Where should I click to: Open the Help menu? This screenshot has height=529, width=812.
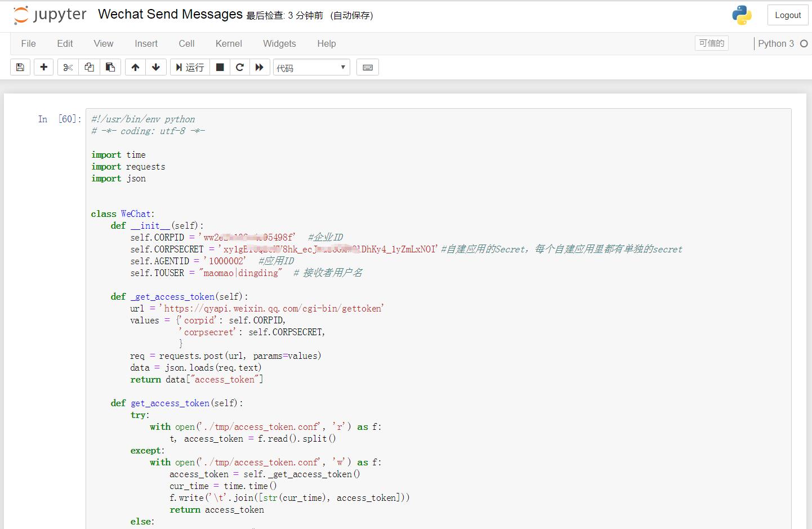pyautogui.click(x=327, y=43)
